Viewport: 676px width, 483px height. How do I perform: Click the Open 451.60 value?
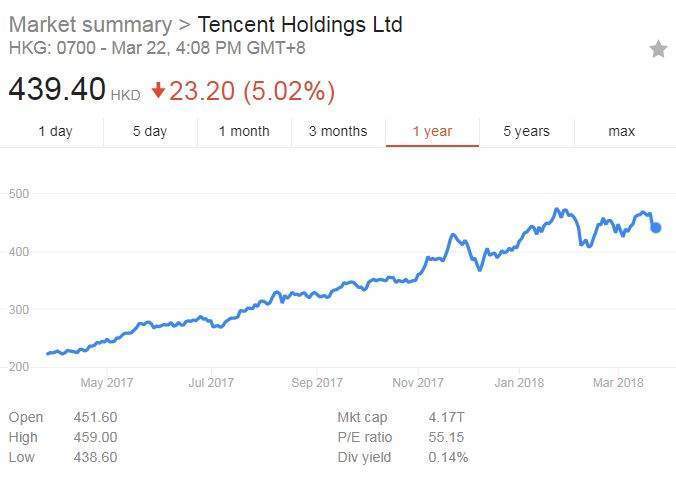click(x=95, y=417)
